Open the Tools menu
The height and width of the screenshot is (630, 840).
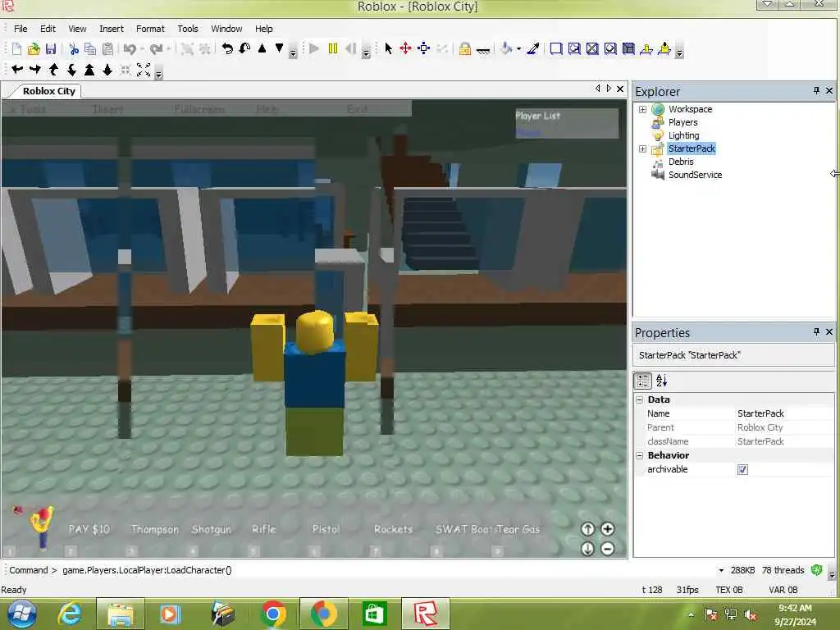188,29
